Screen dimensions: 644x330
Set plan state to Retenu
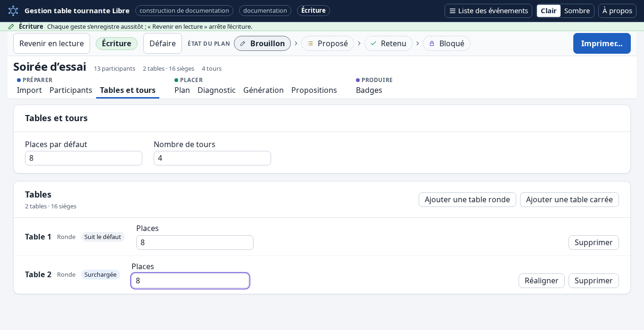(x=388, y=43)
